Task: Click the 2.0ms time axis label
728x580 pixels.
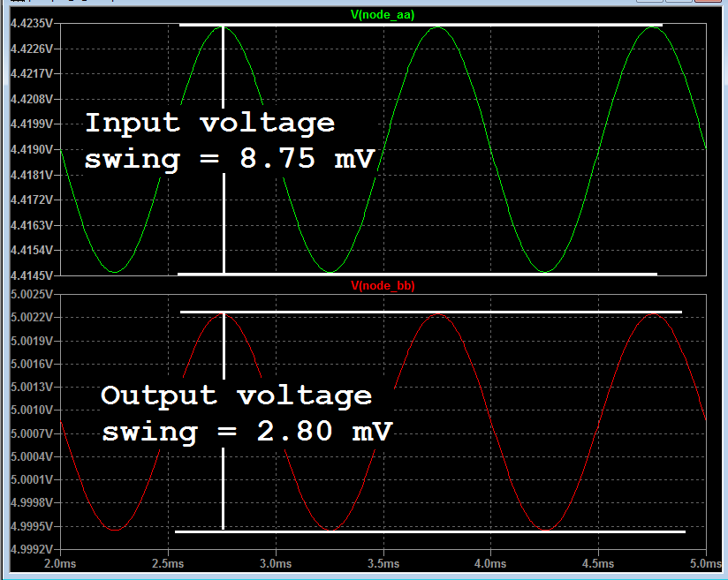Action: 60,564
